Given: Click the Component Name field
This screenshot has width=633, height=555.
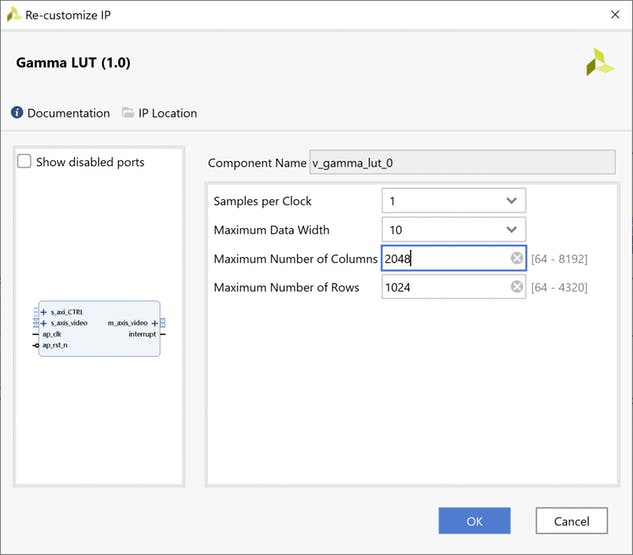Looking at the screenshot, I should 462,163.
